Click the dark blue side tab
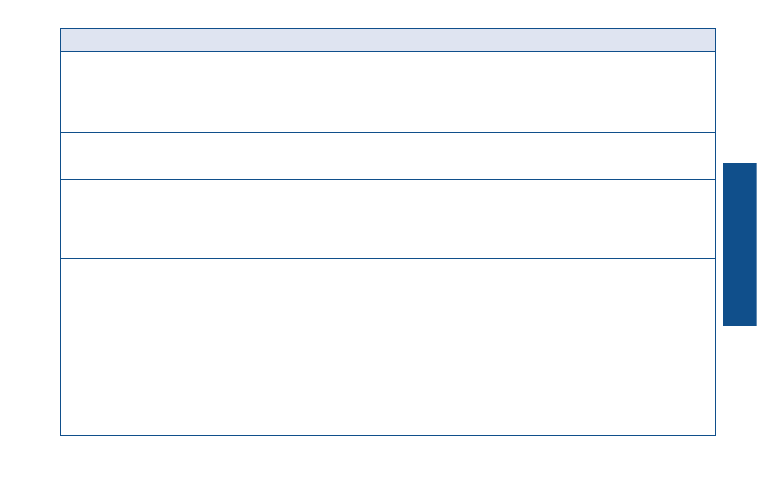 tap(740, 244)
